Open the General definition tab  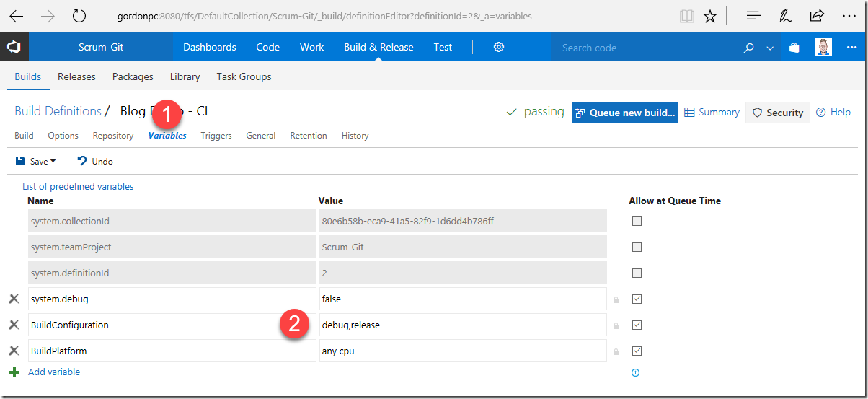(261, 136)
